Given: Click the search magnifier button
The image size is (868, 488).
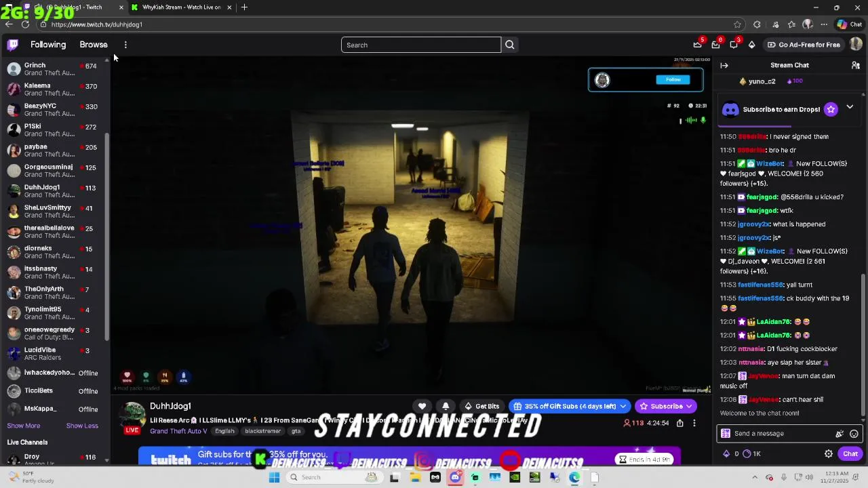Looking at the screenshot, I should click(x=510, y=45).
